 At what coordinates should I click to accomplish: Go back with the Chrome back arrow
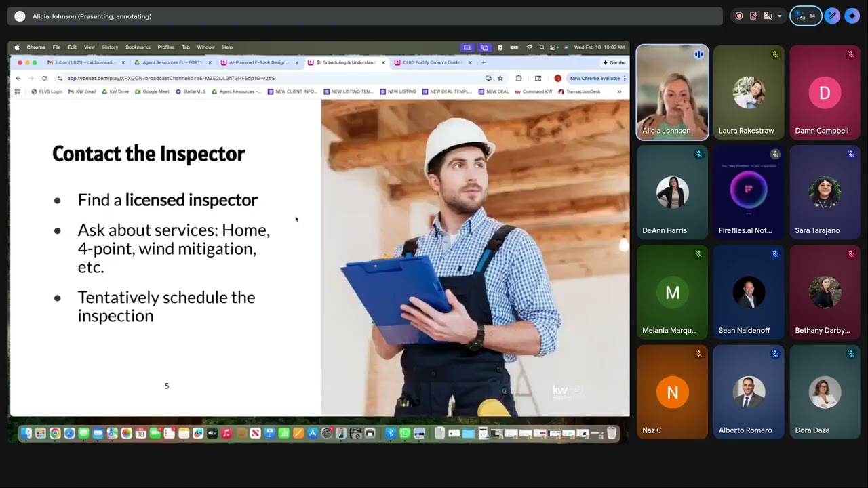pos(18,78)
